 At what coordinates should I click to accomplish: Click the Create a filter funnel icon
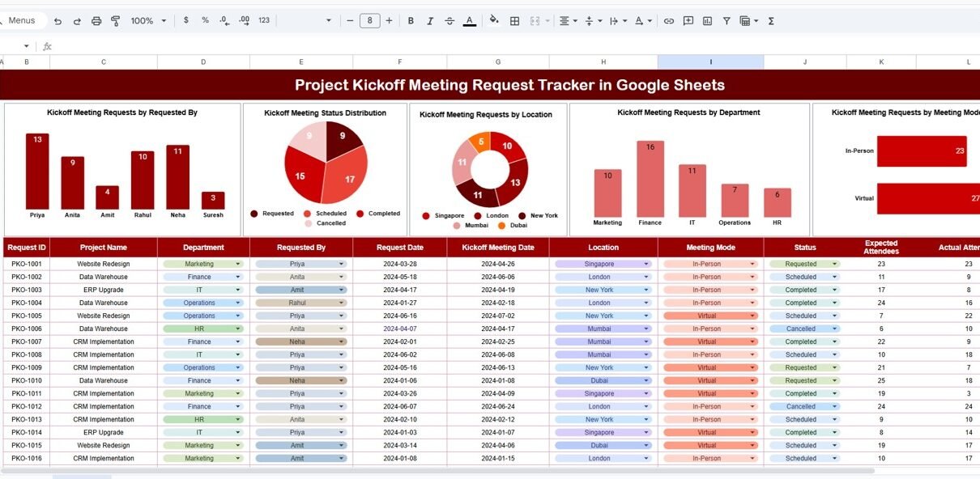click(x=726, y=21)
